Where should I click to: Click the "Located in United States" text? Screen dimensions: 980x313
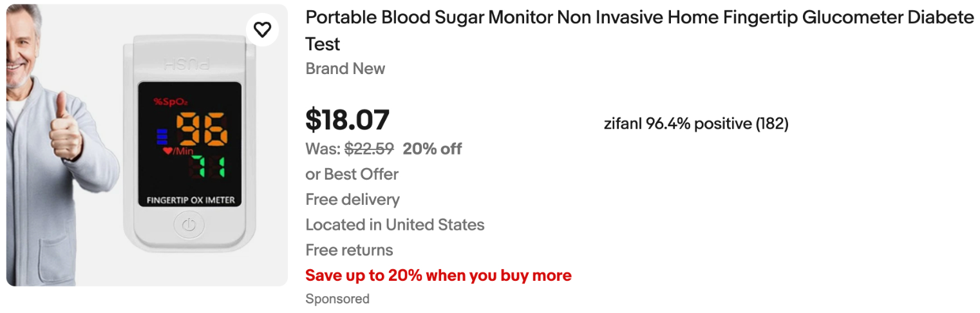[395, 225]
